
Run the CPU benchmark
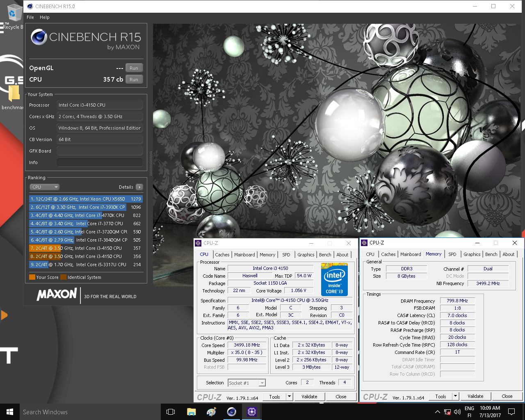(x=134, y=80)
